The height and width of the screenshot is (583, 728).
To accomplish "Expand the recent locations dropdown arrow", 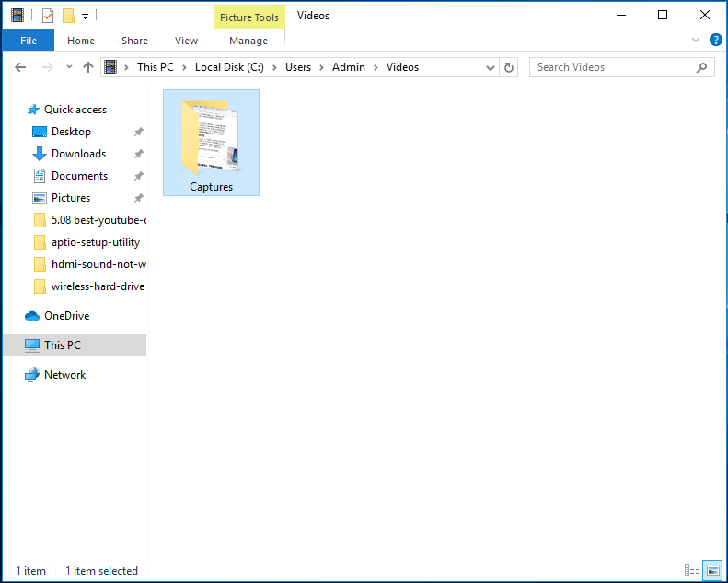I will click(68, 67).
